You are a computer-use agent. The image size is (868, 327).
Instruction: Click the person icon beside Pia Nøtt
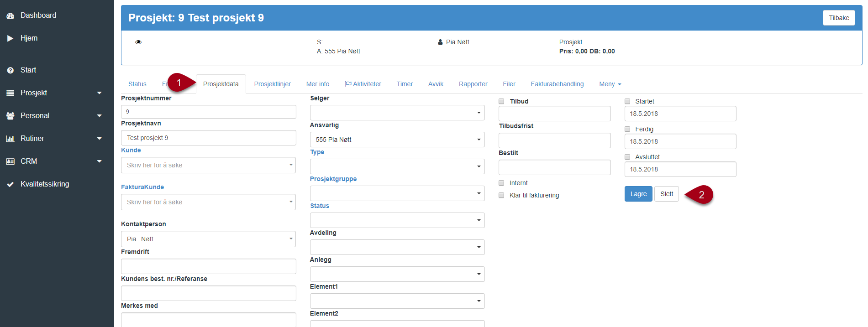pyautogui.click(x=440, y=42)
